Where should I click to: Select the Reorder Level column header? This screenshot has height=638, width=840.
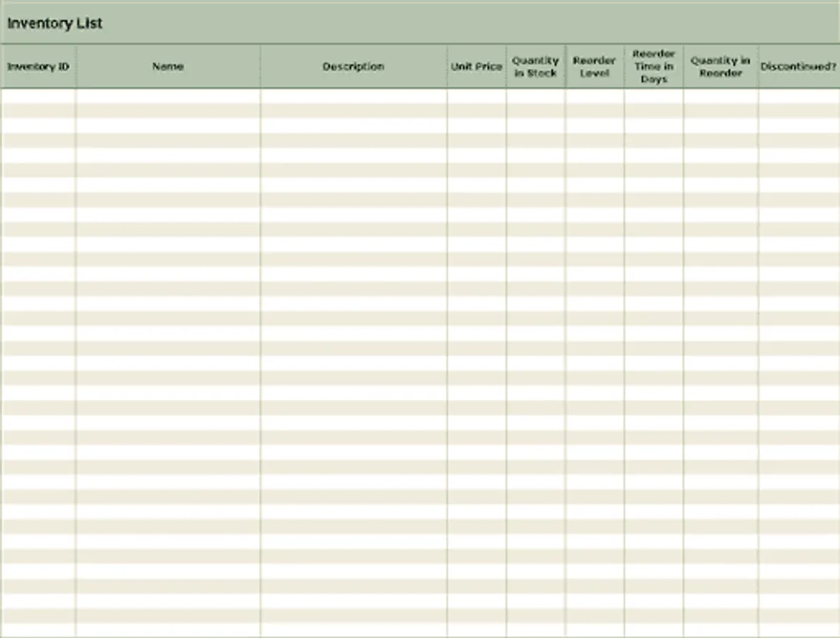point(595,67)
